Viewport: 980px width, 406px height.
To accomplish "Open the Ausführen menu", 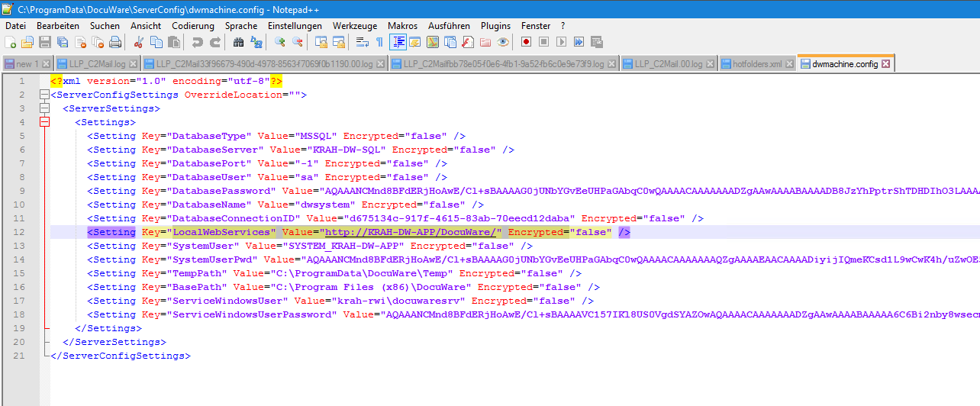I will 449,26.
